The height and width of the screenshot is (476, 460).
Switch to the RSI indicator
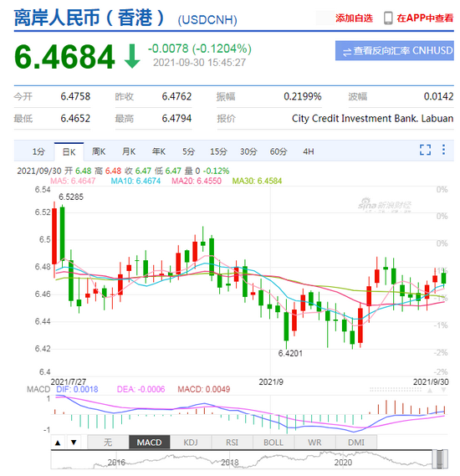tap(233, 443)
